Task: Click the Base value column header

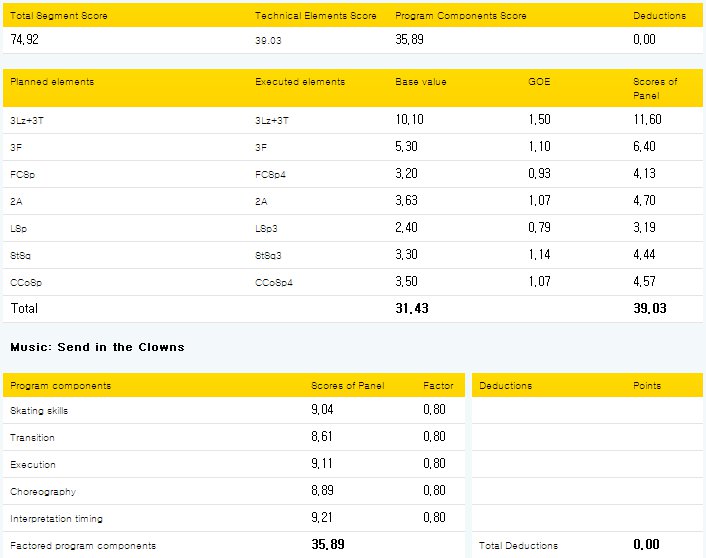Action: pyautogui.click(x=421, y=82)
